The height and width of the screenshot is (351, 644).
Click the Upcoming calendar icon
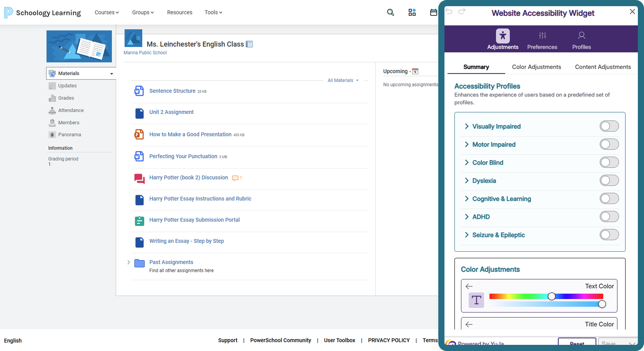tap(415, 71)
